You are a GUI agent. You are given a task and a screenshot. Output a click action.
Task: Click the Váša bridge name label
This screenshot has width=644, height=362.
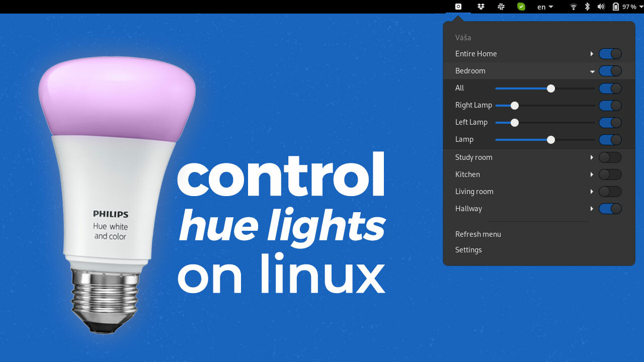tap(463, 38)
